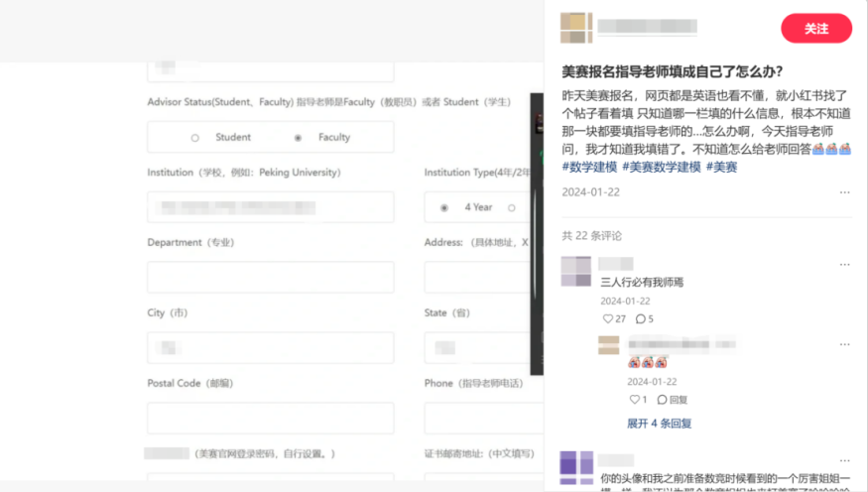
Task: Open options for the 你的头像 comment
Action: (844, 460)
